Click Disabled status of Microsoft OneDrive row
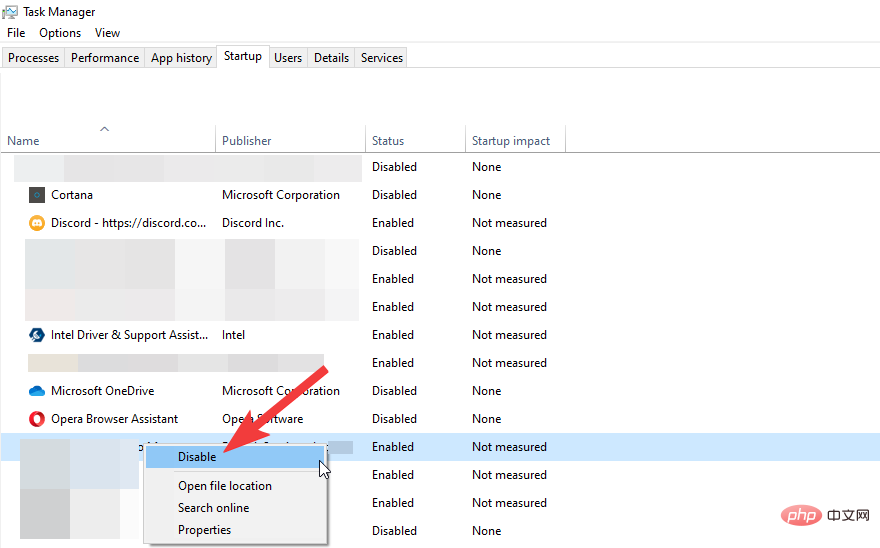Viewport: 880px width, 548px height. pyautogui.click(x=395, y=391)
